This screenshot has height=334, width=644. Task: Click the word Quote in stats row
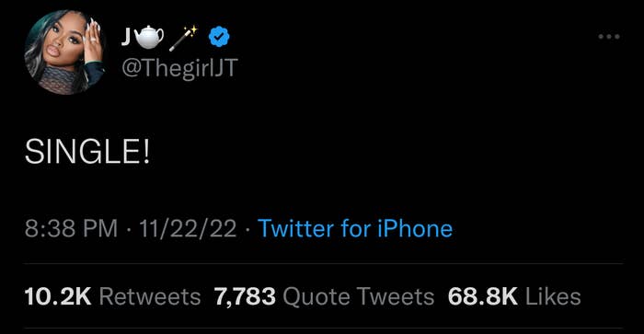coord(316,296)
